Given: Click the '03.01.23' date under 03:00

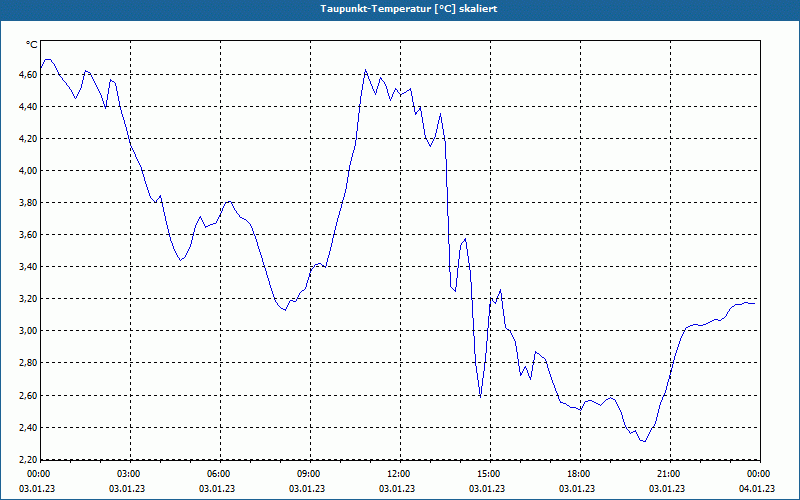Looking at the screenshot, I should pos(127,489).
